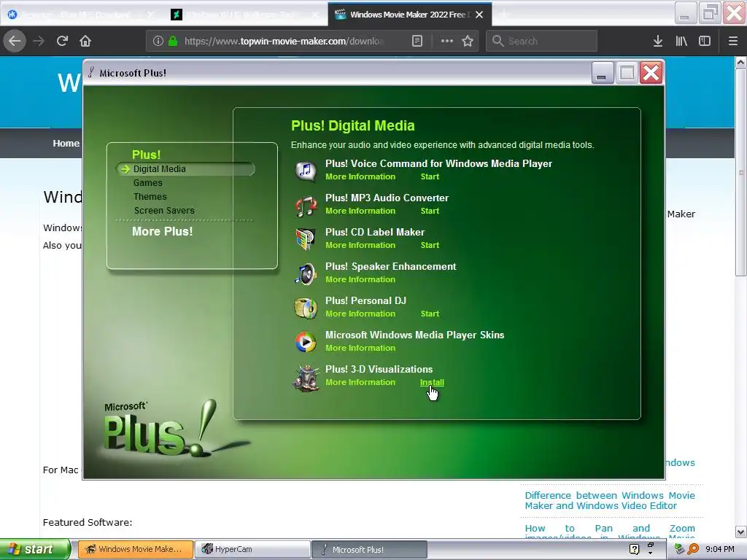
Task: Open the Windows Start button
Action: click(35, 549)
